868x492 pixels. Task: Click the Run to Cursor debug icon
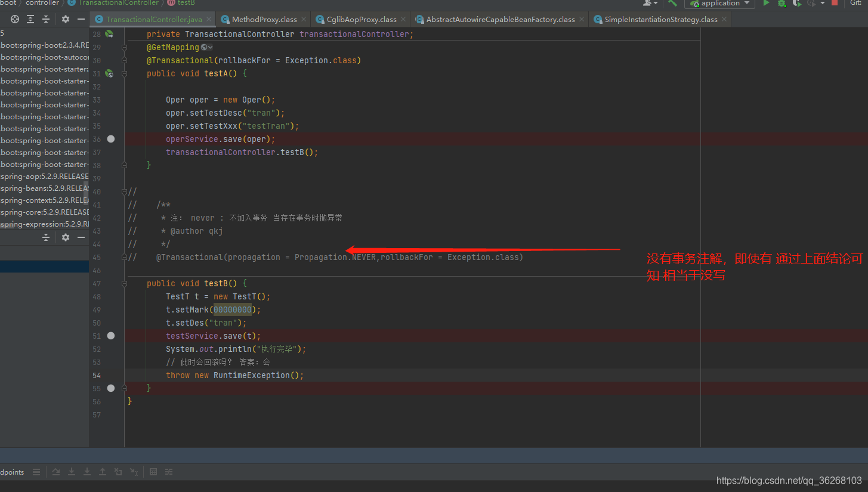pyautogui.click(x=134, y=472)
